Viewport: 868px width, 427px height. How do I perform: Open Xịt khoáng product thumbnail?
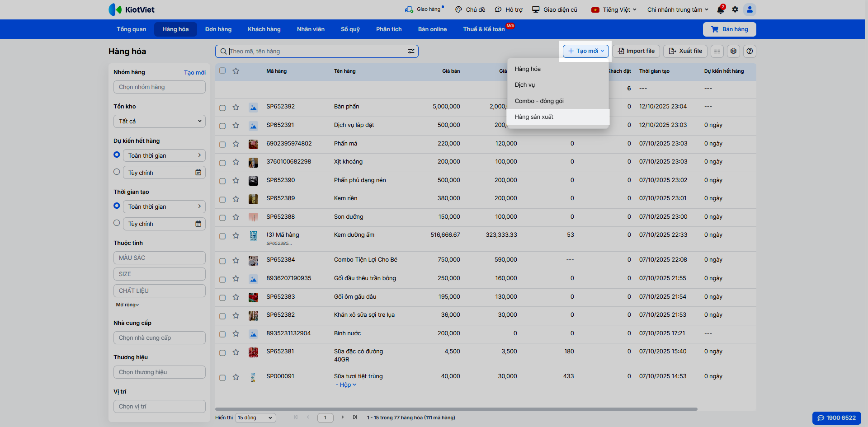[x=253, y=162]
